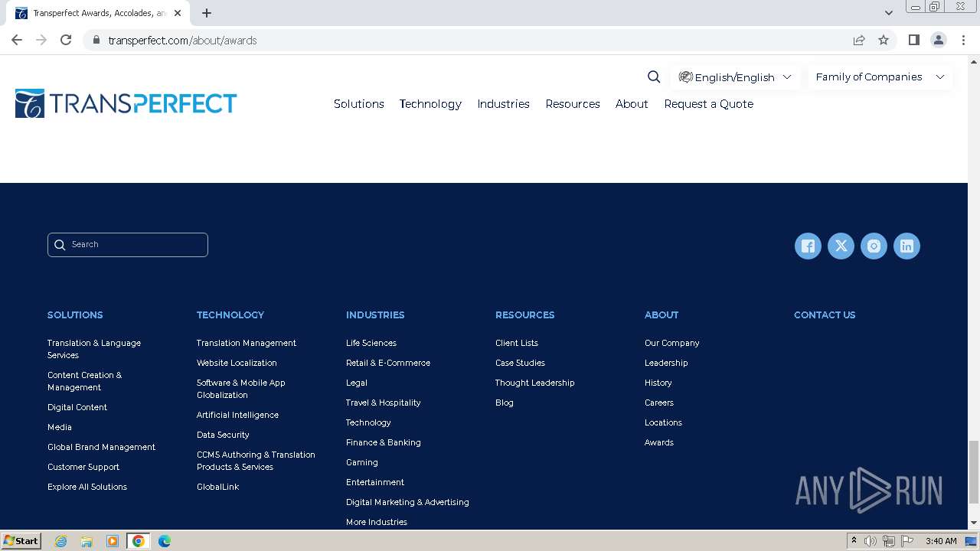Viewport: 980px width, 551px height.
Task: Open Data Security footer link
Action: [223, 435]
